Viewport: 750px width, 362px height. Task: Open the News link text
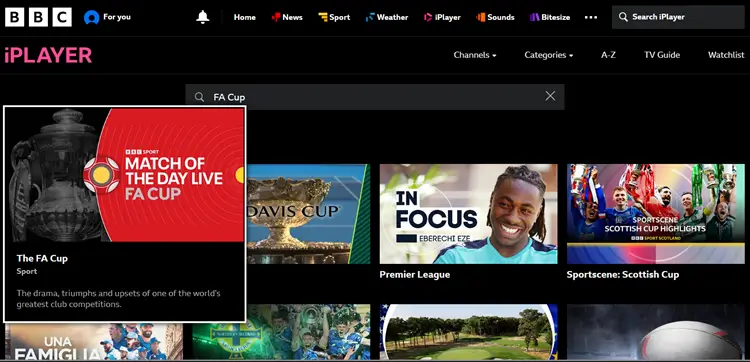click(292, 17)
